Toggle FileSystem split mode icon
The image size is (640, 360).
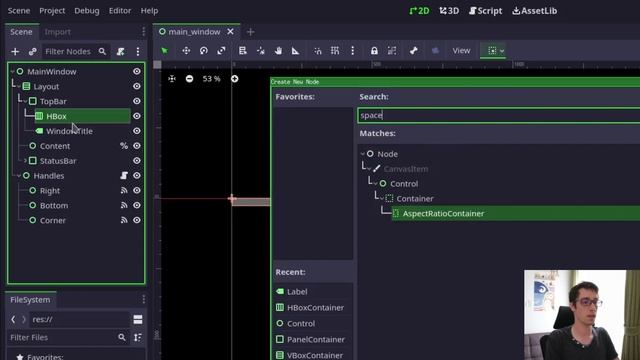pos(138,320)
